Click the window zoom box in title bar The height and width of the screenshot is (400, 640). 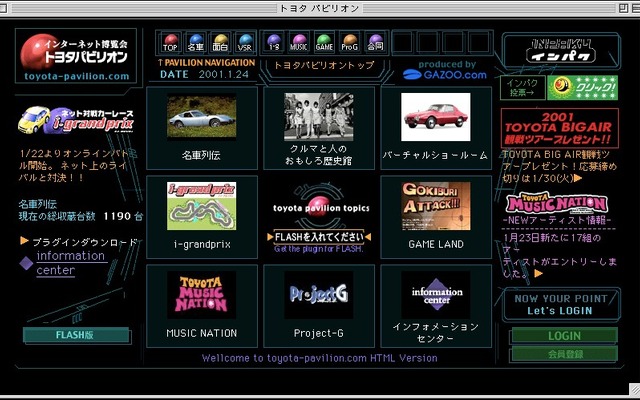click(623, 8)
